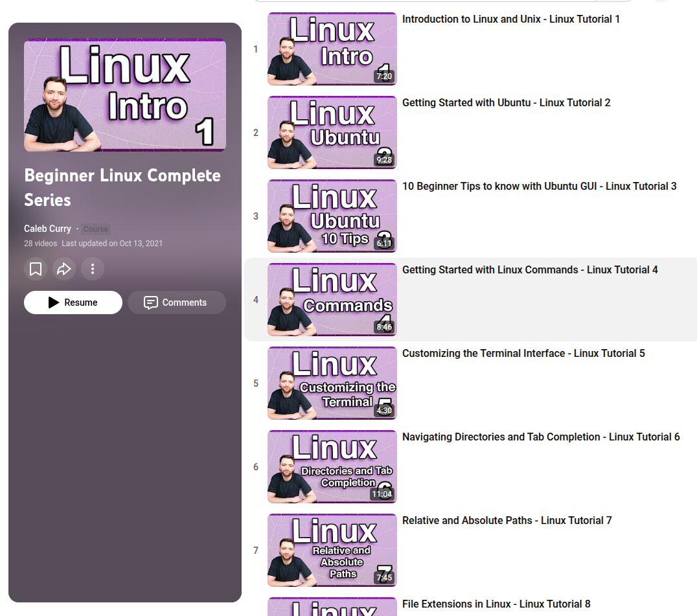Viewport: 697px width, 616px height.
Task: Open 'Introduction to Linux and Unix' title
Action: pos(510,19)
